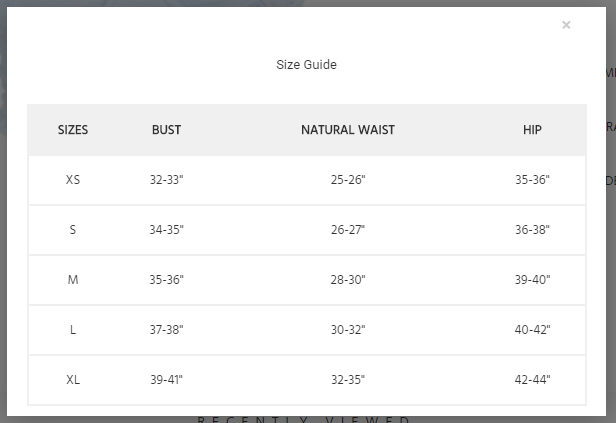Click the SIZES column header
The width and height of the screenshot is (616, 423).
coord(73,130)
